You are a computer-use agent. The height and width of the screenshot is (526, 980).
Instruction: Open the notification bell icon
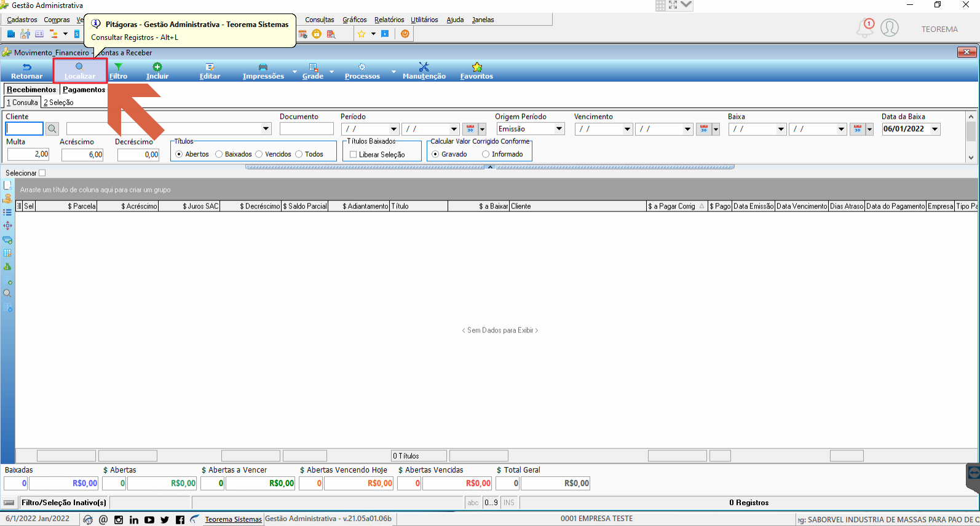(865, 28)
